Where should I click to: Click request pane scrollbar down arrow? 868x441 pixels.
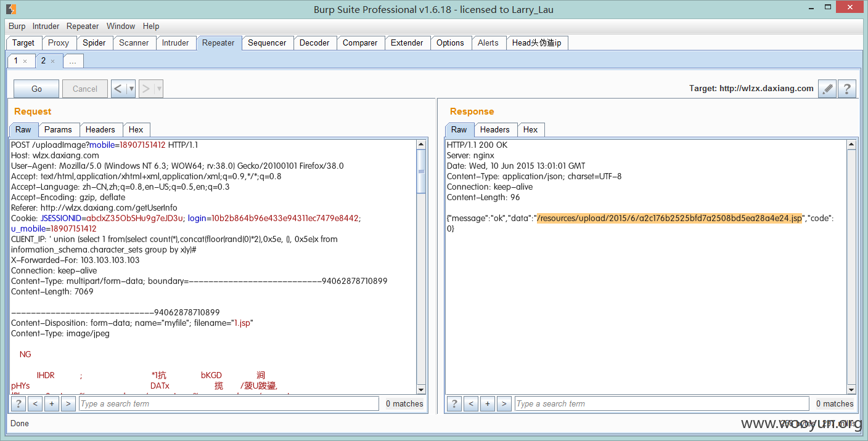pyautogui.click(x=421, y=389)
